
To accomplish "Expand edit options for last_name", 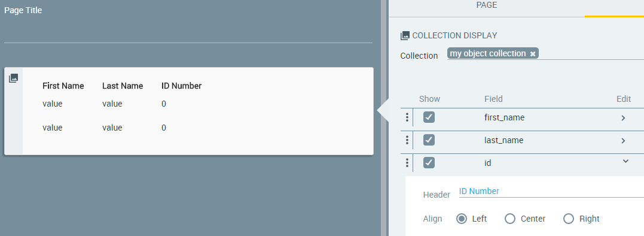I will (x=624, y=141).
